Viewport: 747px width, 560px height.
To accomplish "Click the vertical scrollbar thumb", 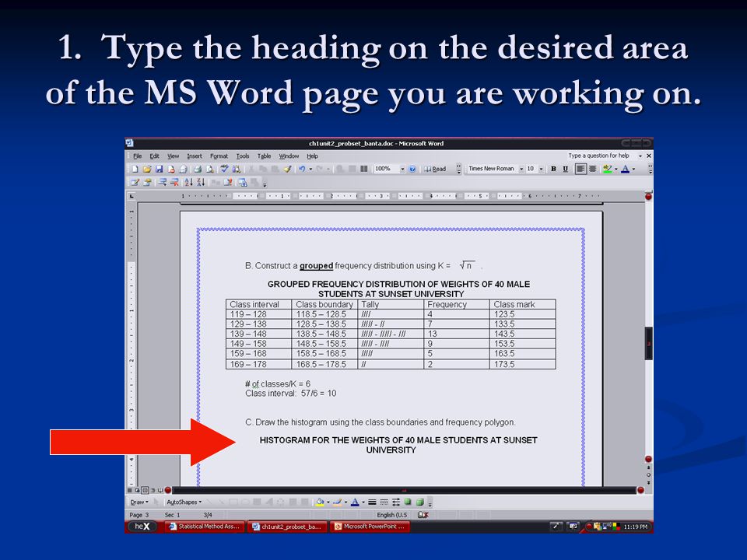I will point(648,343).
